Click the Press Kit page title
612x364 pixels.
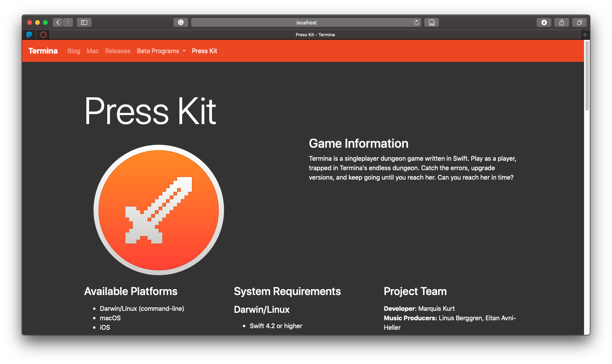pyautogui.click(x=150, y=111)
